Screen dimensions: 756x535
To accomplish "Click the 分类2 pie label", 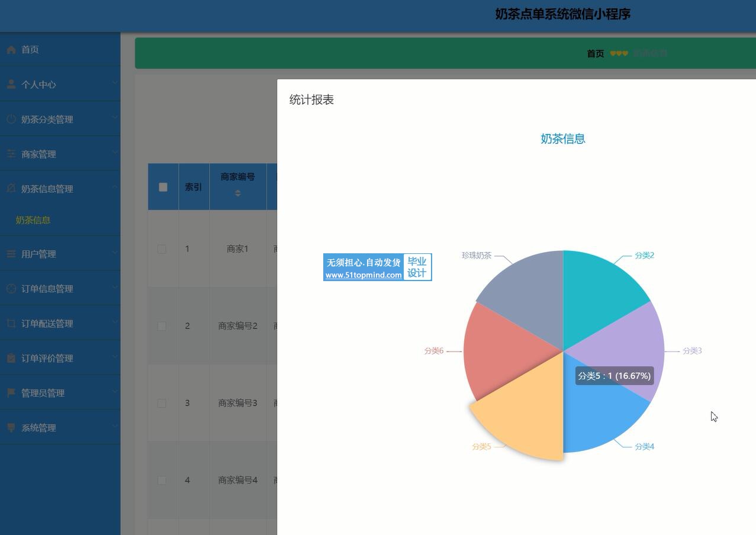I will coord(644,256).
